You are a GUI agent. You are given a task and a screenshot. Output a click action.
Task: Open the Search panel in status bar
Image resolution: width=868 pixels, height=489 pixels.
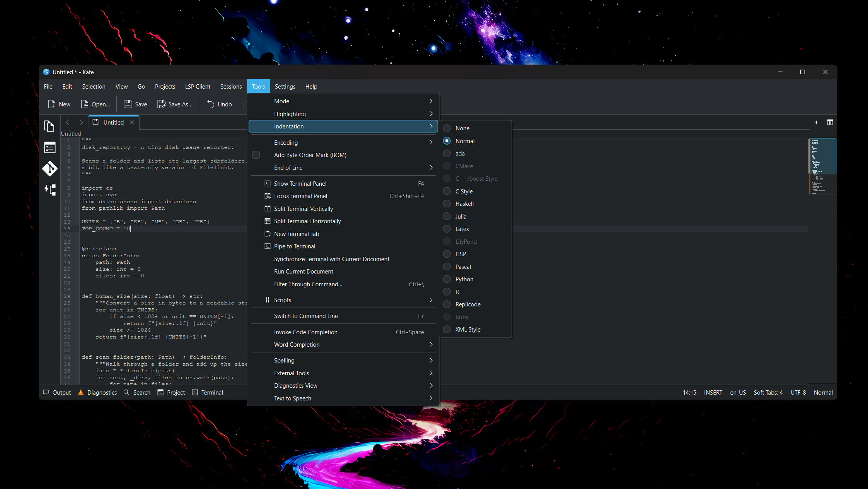[x=137, y=392]
